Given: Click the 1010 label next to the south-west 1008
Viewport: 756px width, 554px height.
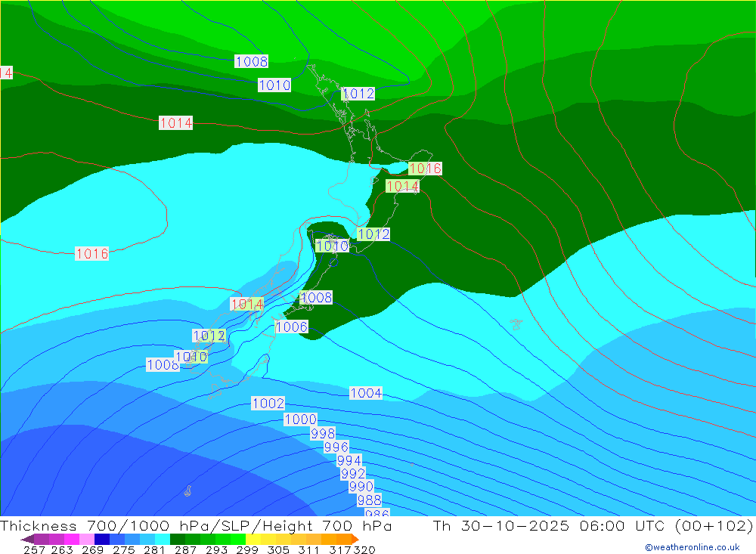Looking at the screenshot, I should [191, 357].
